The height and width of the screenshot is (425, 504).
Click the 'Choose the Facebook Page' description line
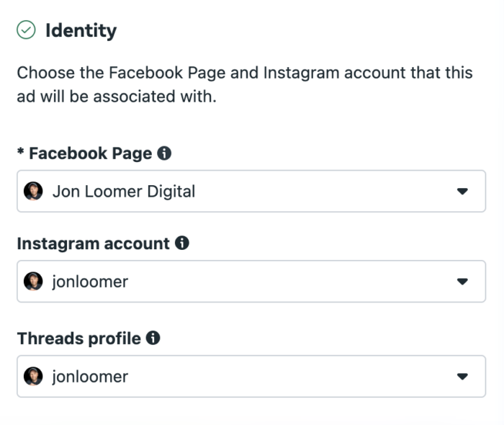click(245, 73)
